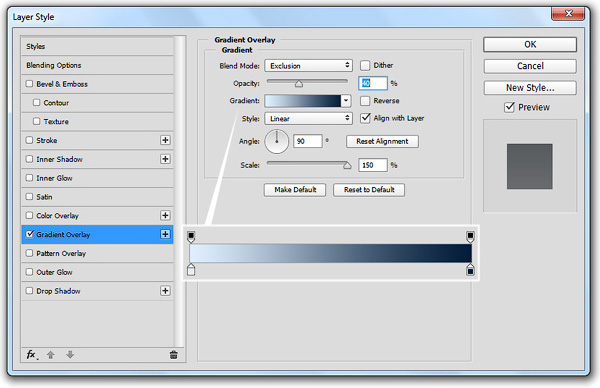Click the Opacity percentage field
Screen dimensions: 600x388
373,83
